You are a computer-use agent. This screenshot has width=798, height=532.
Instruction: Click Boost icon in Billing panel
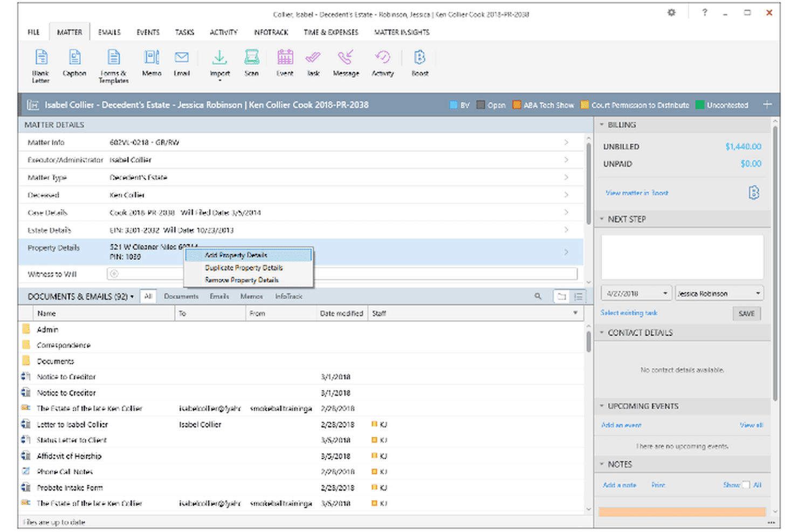pos(754,192)
